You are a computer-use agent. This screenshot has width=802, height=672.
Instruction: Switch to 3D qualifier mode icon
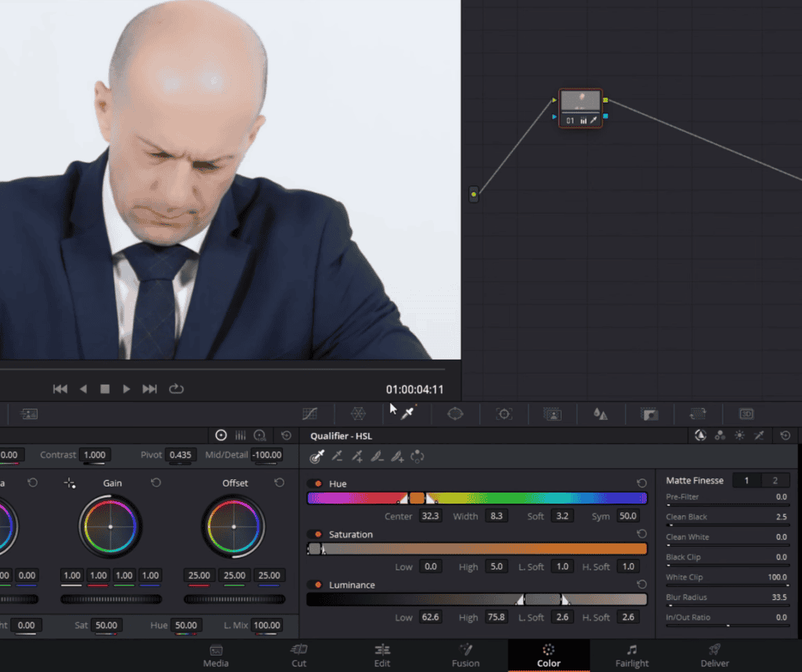click(x=759, y=435)
